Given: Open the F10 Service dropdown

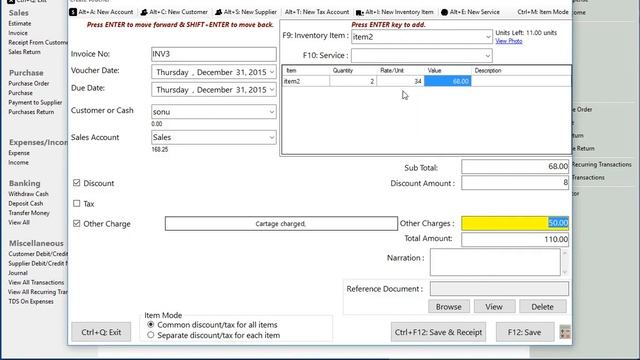Looking at the screenshot, I should [x=488, y=56].
